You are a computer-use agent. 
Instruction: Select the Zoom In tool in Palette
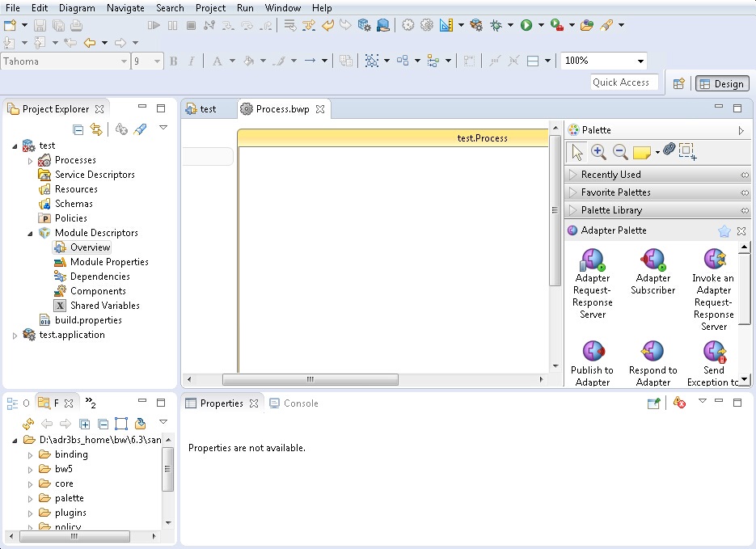tap(598, 151)
